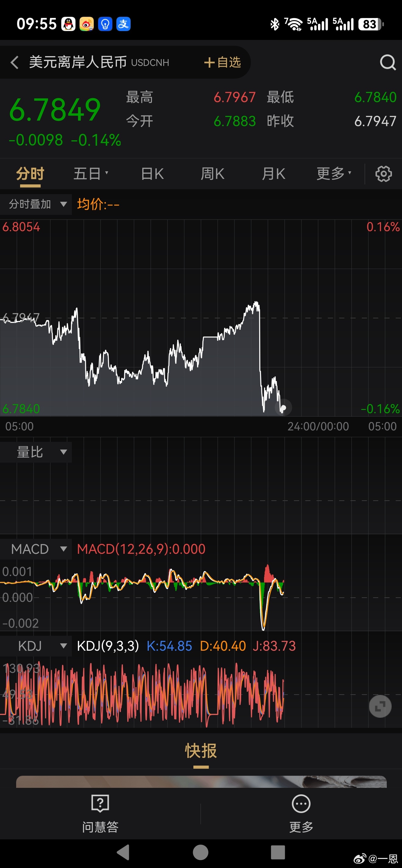Tap the Android back navigation button
The height and width of the screenshot is (868, 402).
pyautogui.click(x=123, y=852)
